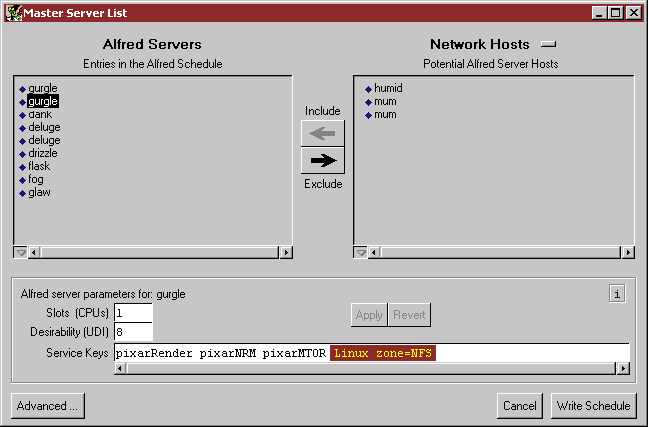This screenshot has width=648, height=427.
Task: Click the Service Keys text field
Action: 372,353
